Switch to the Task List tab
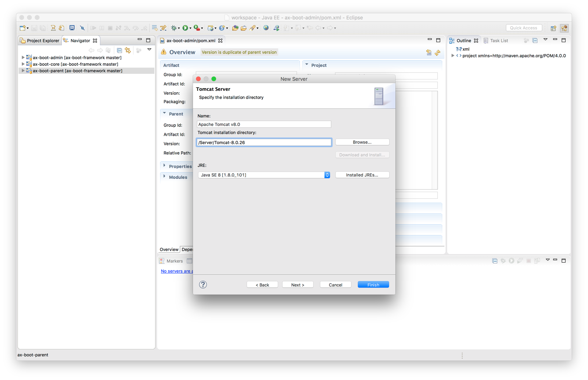 click(496, 40)
